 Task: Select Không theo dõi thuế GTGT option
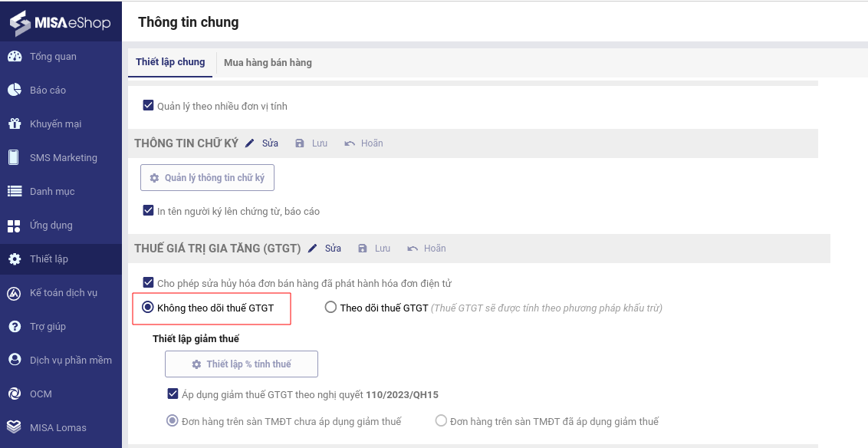(x=148, y=308)
